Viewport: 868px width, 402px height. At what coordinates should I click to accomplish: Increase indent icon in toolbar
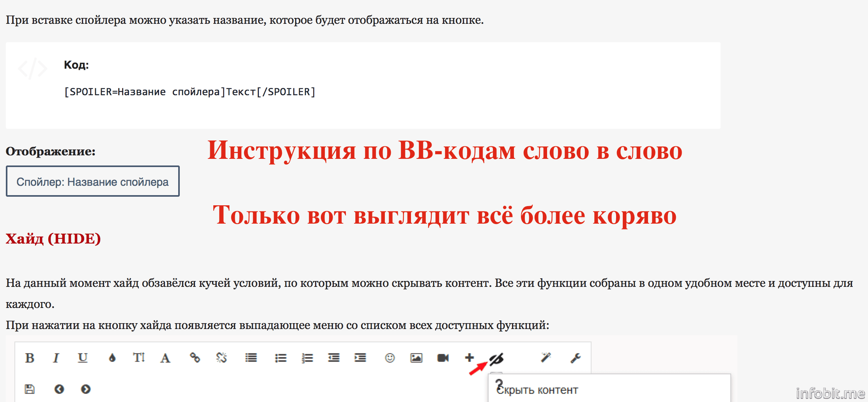360,358
